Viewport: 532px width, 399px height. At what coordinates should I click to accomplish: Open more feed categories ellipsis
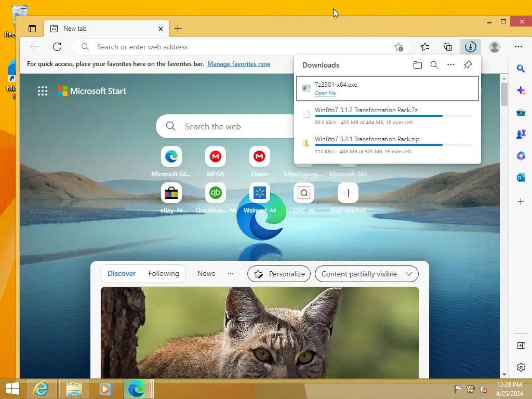(x=231, y=273)
